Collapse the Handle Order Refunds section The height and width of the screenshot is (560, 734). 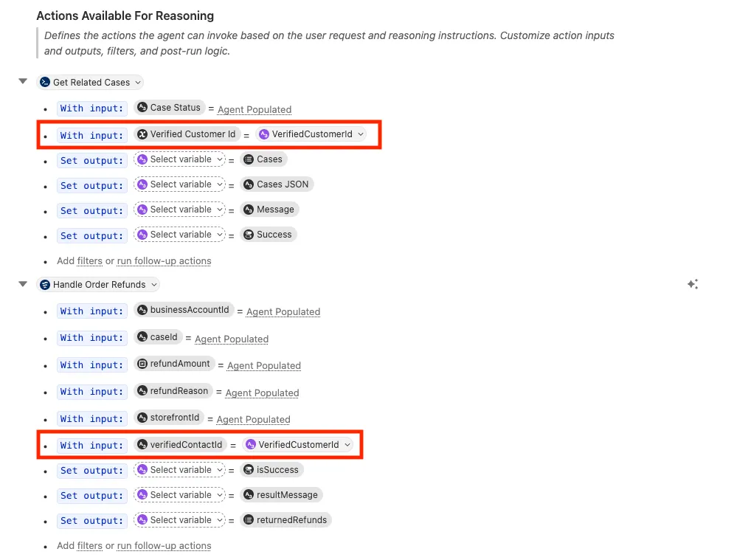pyautogui.click(x=23, y=284)
